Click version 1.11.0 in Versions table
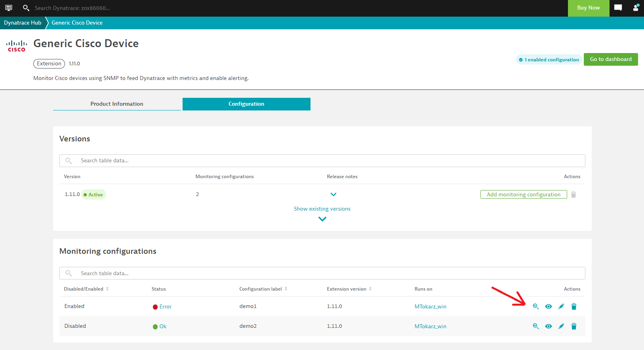Screen dimensions: 644x350 (72, 194)
